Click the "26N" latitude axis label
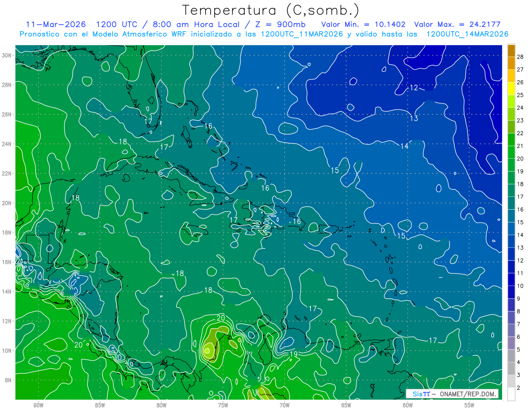The height and width of the screenshot is (411, 532). click(x=8, y=114)
